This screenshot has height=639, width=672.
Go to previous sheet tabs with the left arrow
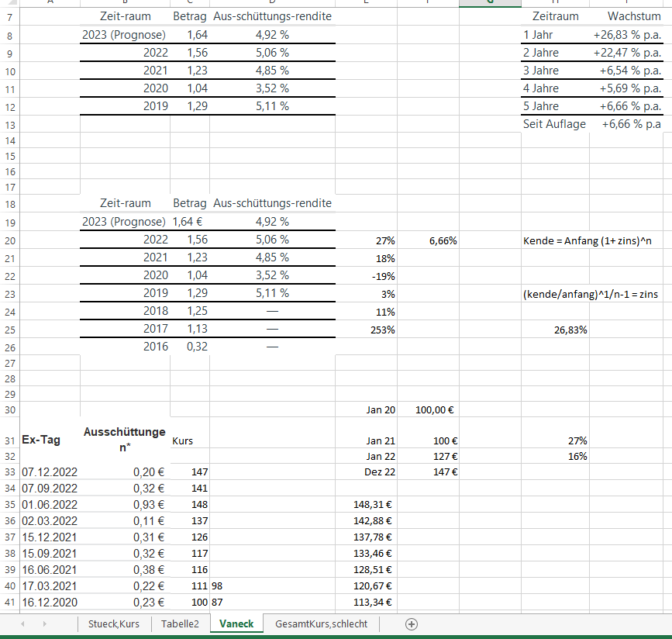point(22,624)
